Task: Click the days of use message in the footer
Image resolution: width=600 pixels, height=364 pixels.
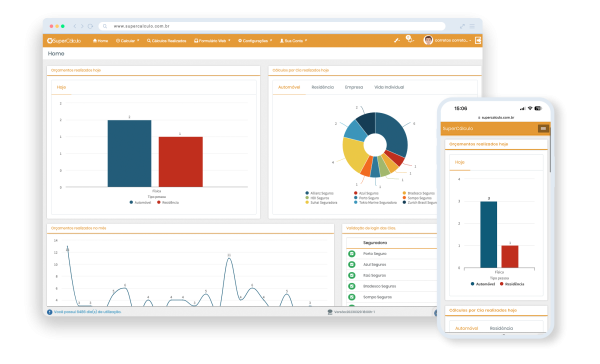Action: (x=87, y=312)
